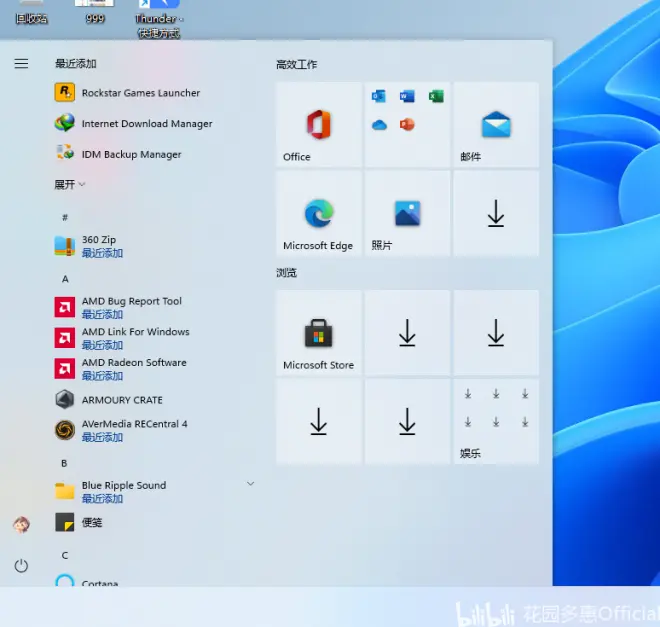660x627 pixels.
Task: Open the Microsoft Edge tile
Action: tap(319, 213)
